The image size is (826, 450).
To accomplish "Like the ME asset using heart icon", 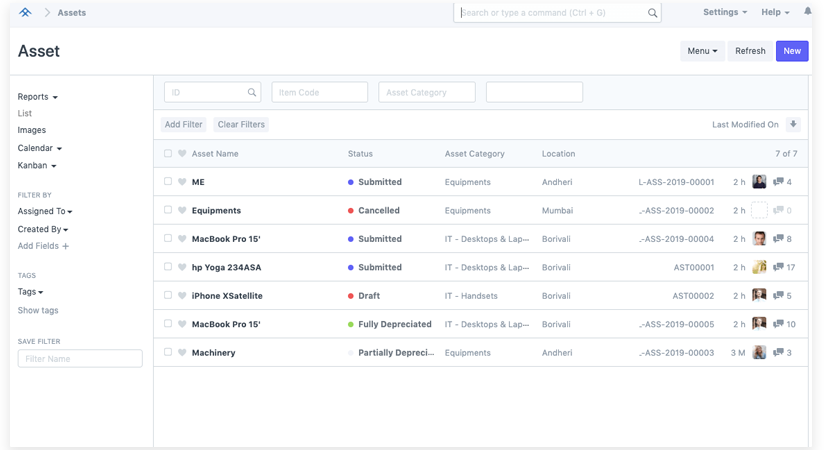I will point(182,182).
